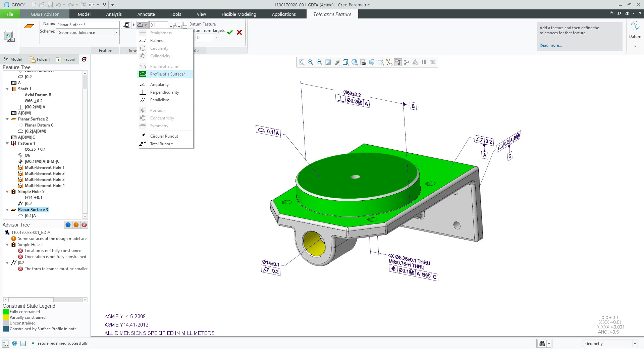Click the blue info filter icon in Advisor Tree
The image size is (644, 349).
tap(68, 225)
